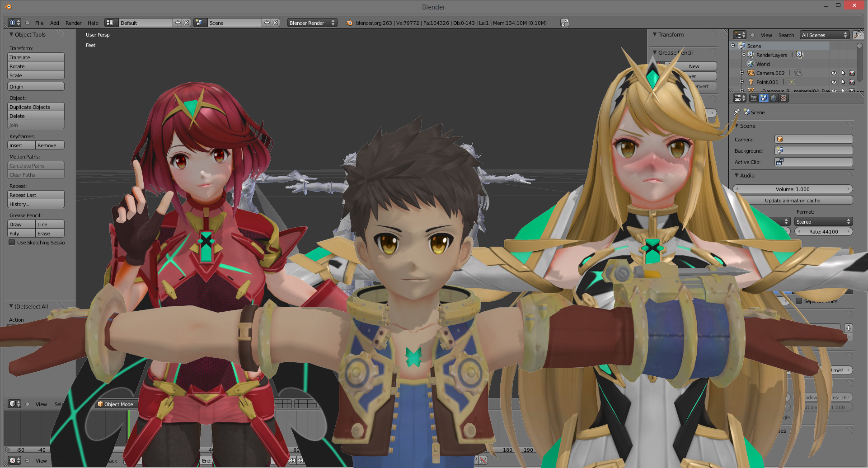Select the Render properties tab icon

tap(753, 98)
